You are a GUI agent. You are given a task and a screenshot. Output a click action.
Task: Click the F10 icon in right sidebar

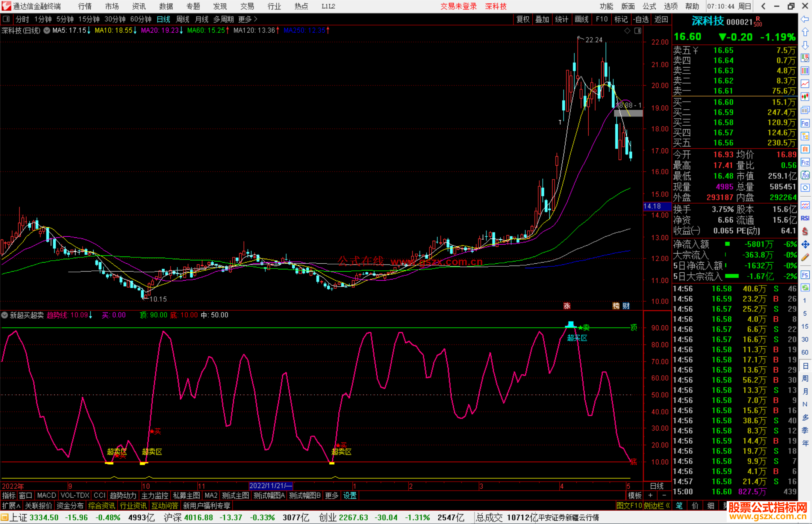click(805, 123)
